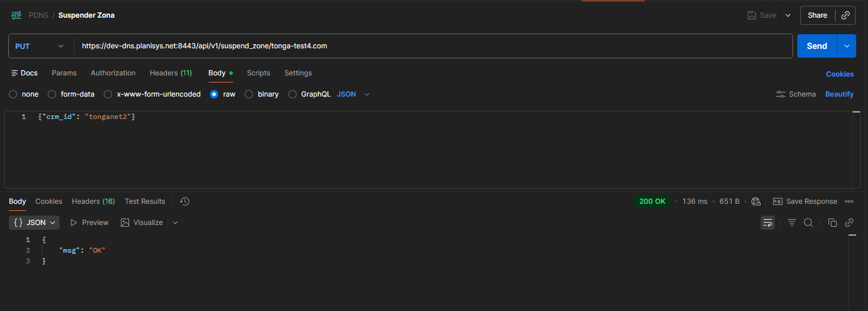Click the 136 ms response time

coord(695,201)
